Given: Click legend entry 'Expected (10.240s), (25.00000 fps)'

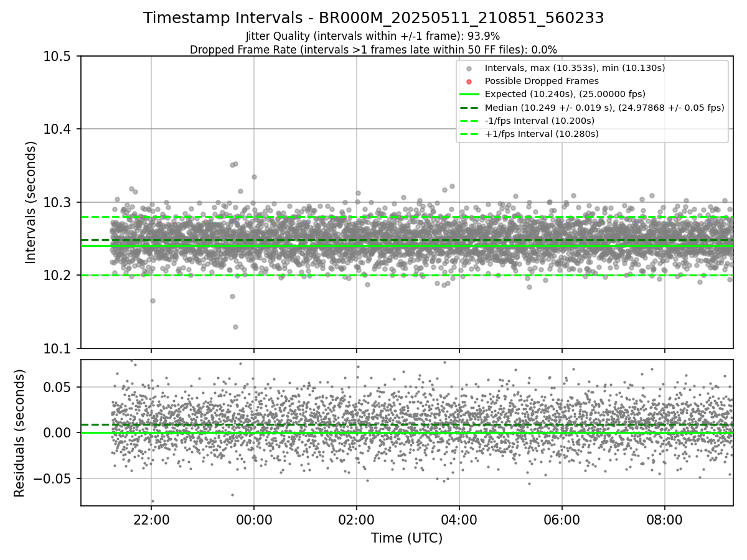Looking at the screenshot, I should [565, 94].
